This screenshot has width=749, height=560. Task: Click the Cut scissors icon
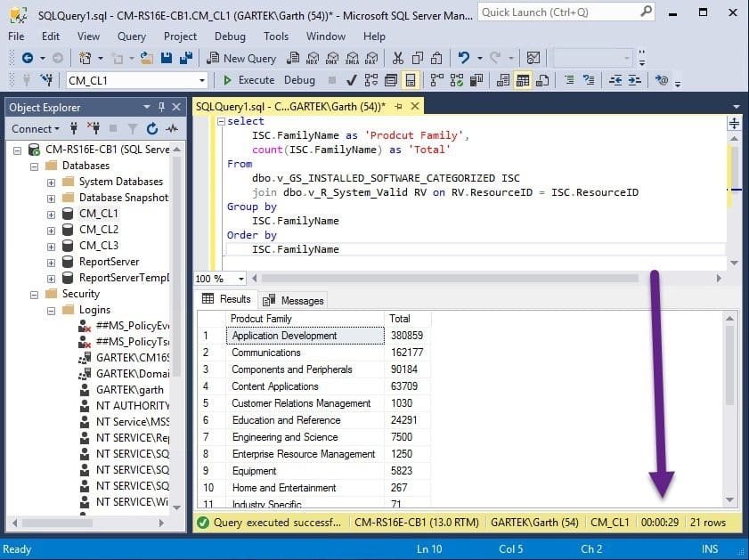397,58
